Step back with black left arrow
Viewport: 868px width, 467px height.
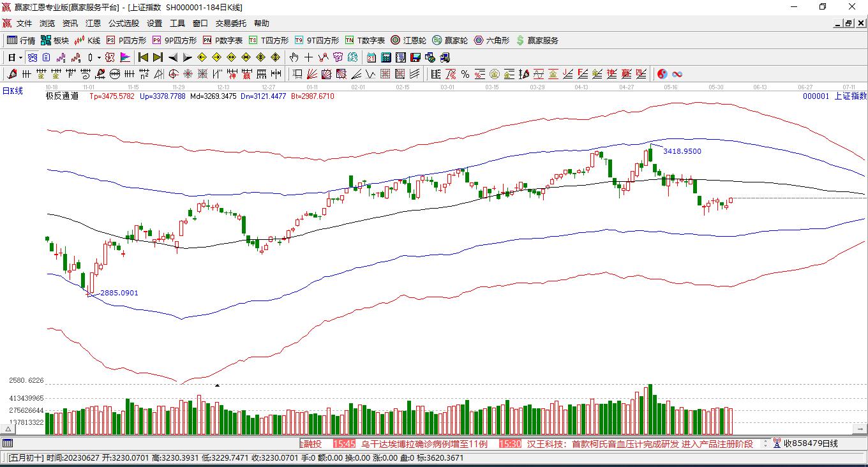pos(172,57)
